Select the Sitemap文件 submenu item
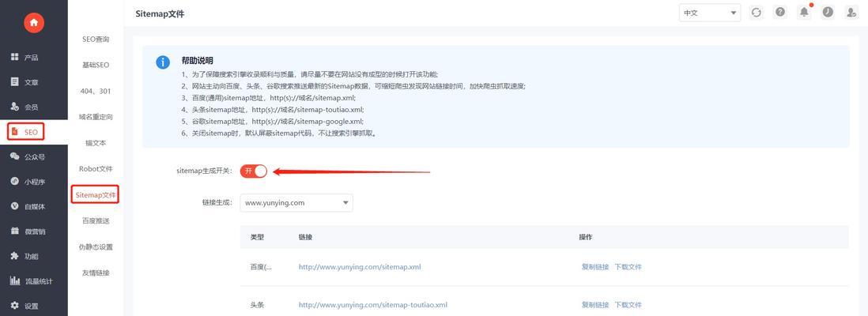The height and width of the screenshot is (316, 868). tap(95, 195)
